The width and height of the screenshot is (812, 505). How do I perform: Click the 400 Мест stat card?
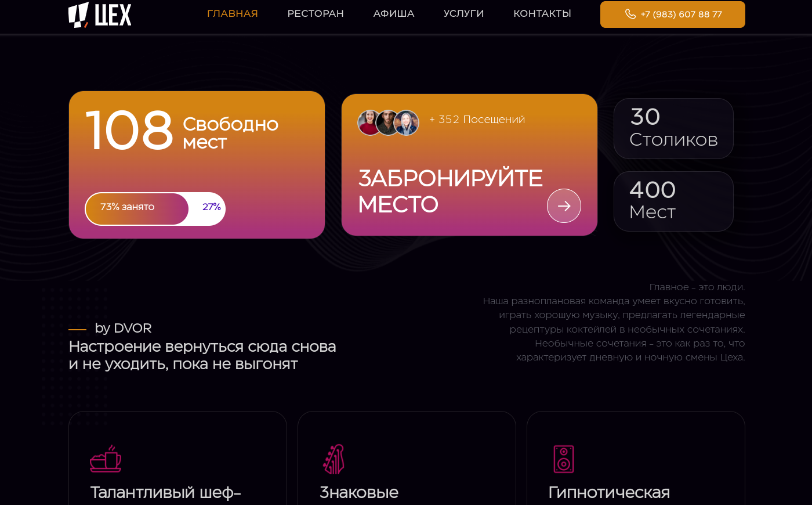tap(673, 201)
